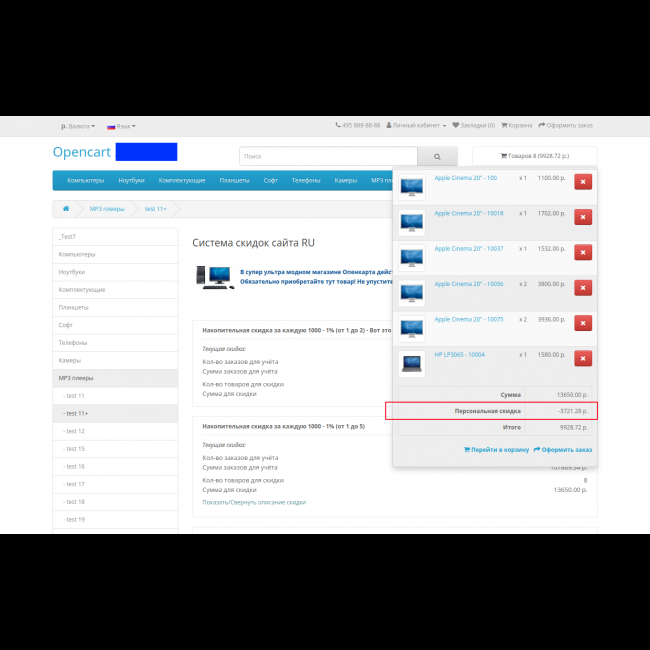Click Оформить заказ link in cart dropdown
Screen dimensions: 650x650
tap(563, 450)
